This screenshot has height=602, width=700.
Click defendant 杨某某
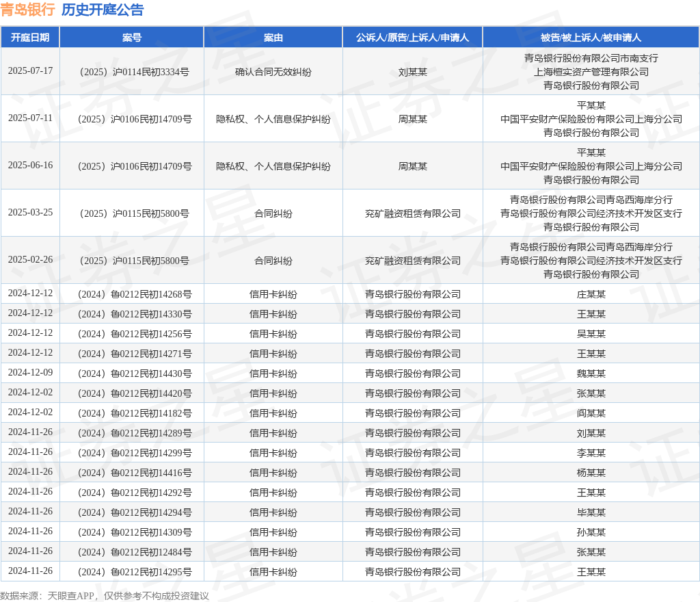pos(591,473)
